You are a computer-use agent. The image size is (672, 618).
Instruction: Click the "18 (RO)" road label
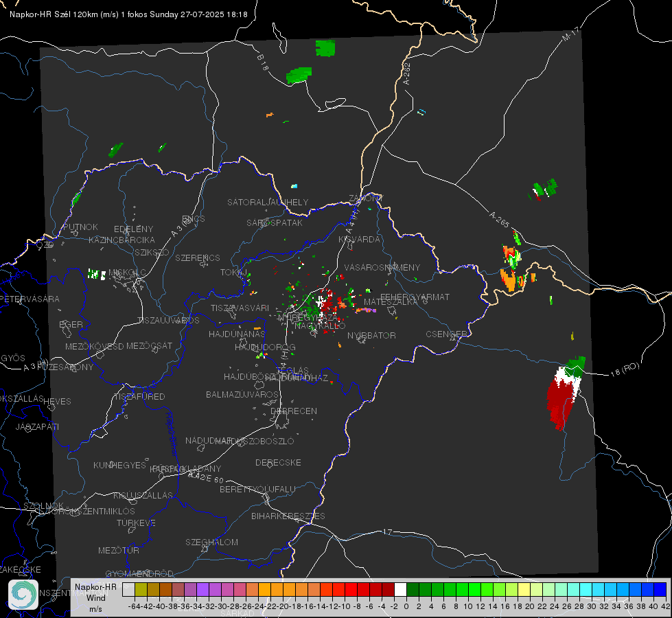625,369
